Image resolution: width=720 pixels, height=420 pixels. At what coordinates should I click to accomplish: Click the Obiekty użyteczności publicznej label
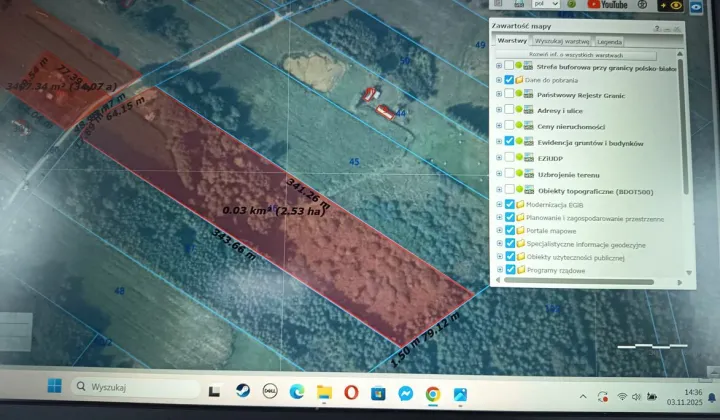click(575, 258)
